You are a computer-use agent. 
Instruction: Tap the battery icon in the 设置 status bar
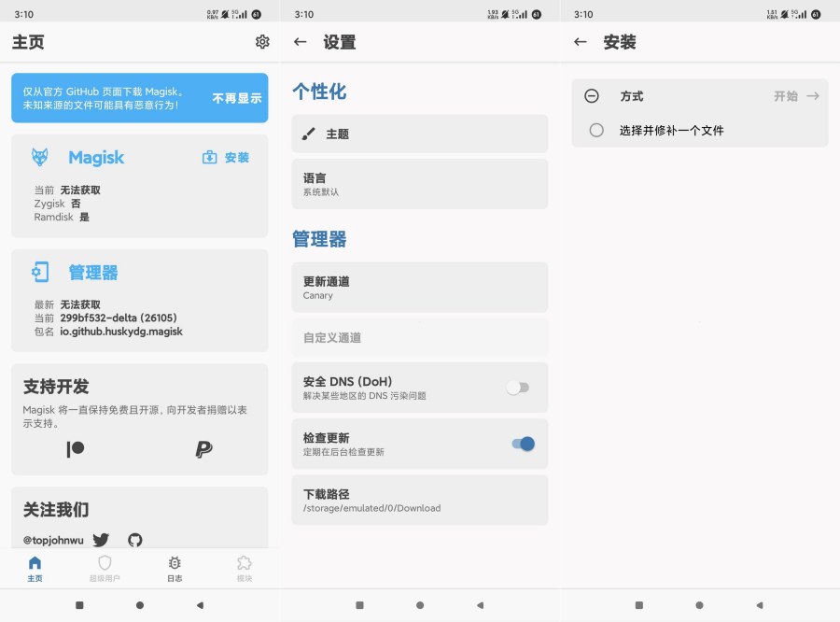coord(537,15)
